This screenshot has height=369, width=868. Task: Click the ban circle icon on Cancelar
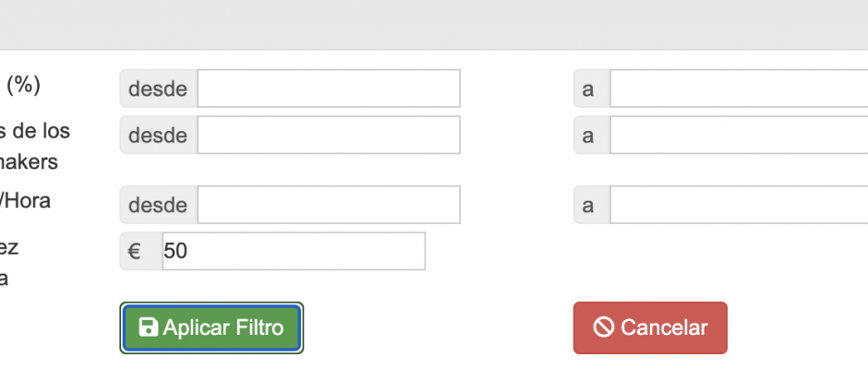pyautogui.click(x=603, y=327)
